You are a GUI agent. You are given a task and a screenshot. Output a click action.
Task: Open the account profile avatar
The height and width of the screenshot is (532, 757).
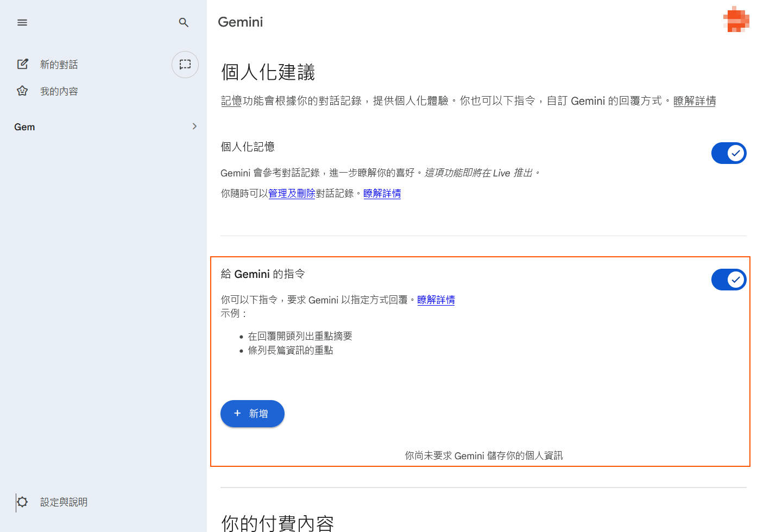(735, 20)
